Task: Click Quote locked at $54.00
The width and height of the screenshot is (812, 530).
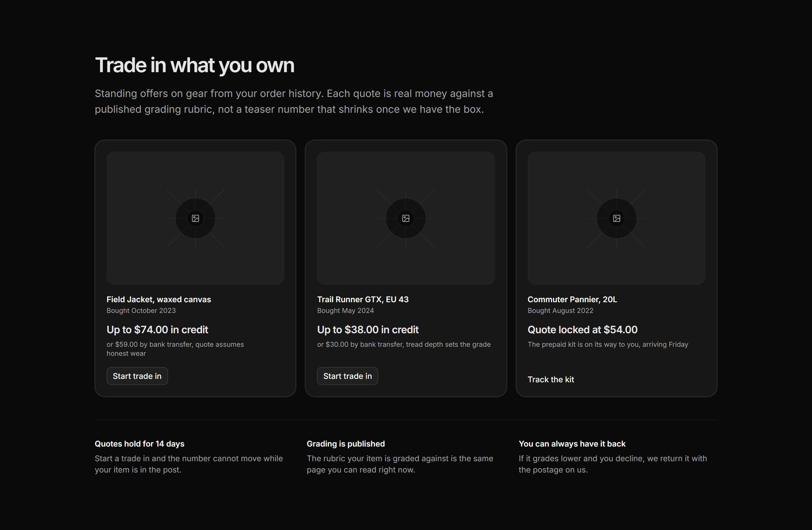Action: pyautogui.click(x=582, y=330)
